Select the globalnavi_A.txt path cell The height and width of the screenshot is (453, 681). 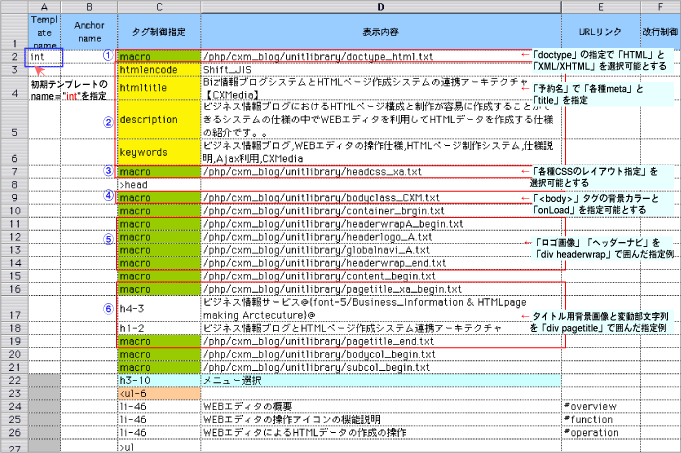point(381,250)
